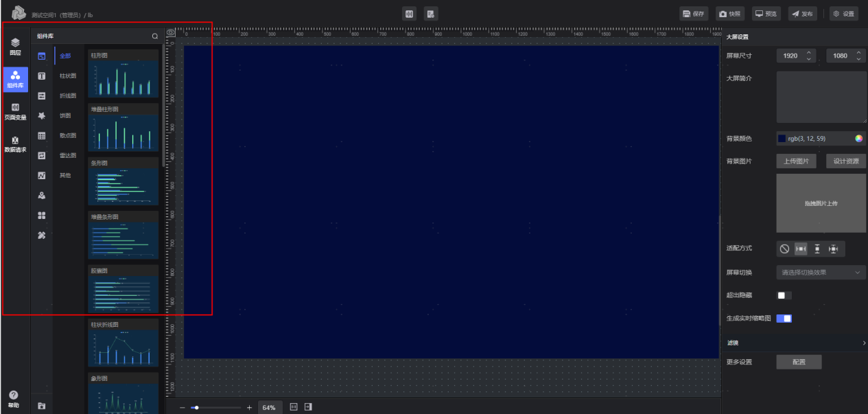Image resolution: width=868 pixels, height=414 pixels.
Task: Open the 屏幕切换 transition effect dropdown
Action: (x=821, y=273)
